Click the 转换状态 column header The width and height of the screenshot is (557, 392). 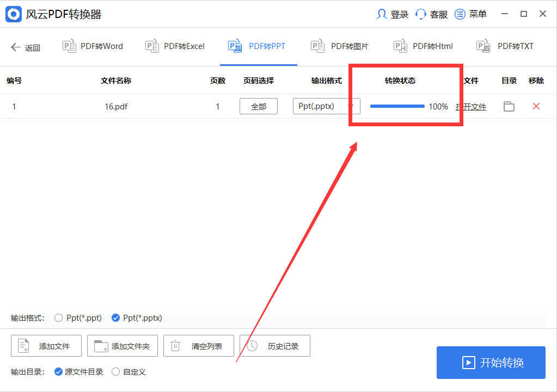click(x=400, y=81)
